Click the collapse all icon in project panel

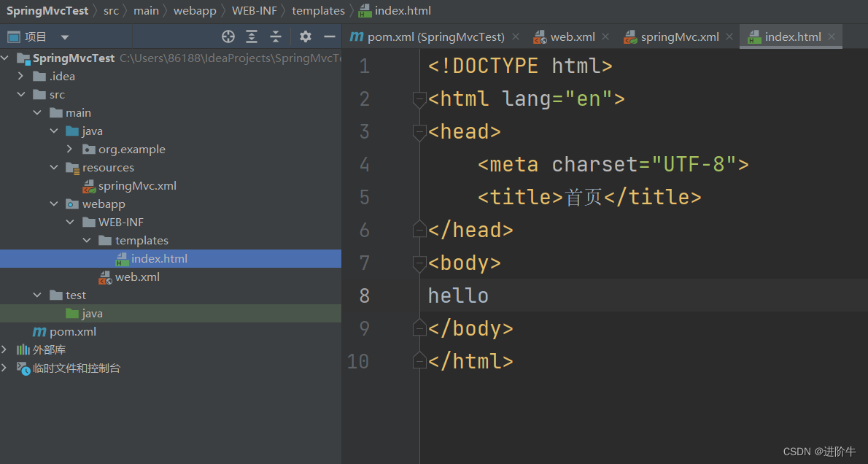tap(276, 36)
